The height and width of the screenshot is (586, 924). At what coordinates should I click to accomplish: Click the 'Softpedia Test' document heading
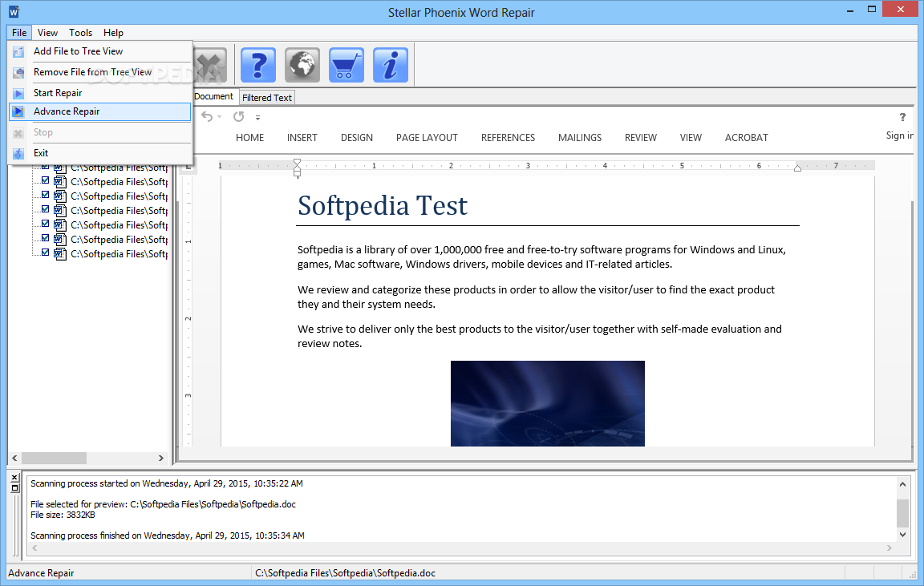383,205
